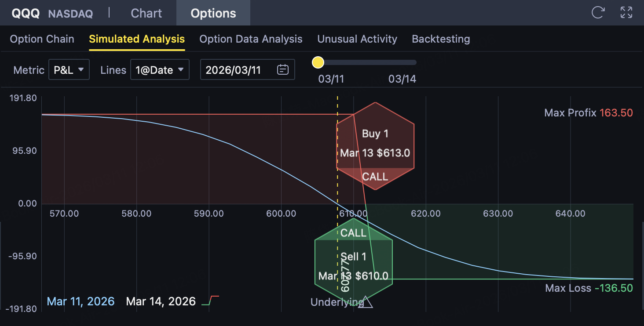This screenshot has width=644, height=326.
Task: Click the yellow date slider handle
Action: tap(318, 62)
